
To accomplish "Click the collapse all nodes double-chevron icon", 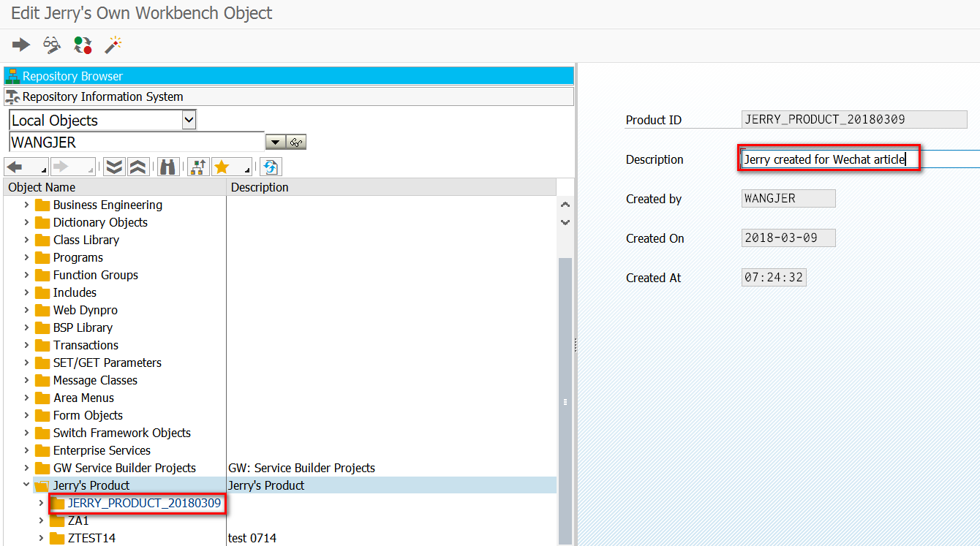I will coord(137,167).
